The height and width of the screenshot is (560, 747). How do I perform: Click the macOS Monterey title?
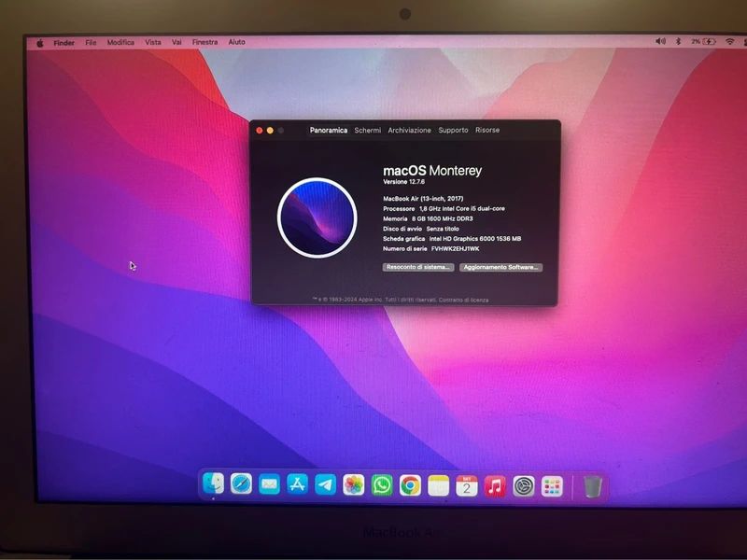pyautogui.click(x=432, y=171)
